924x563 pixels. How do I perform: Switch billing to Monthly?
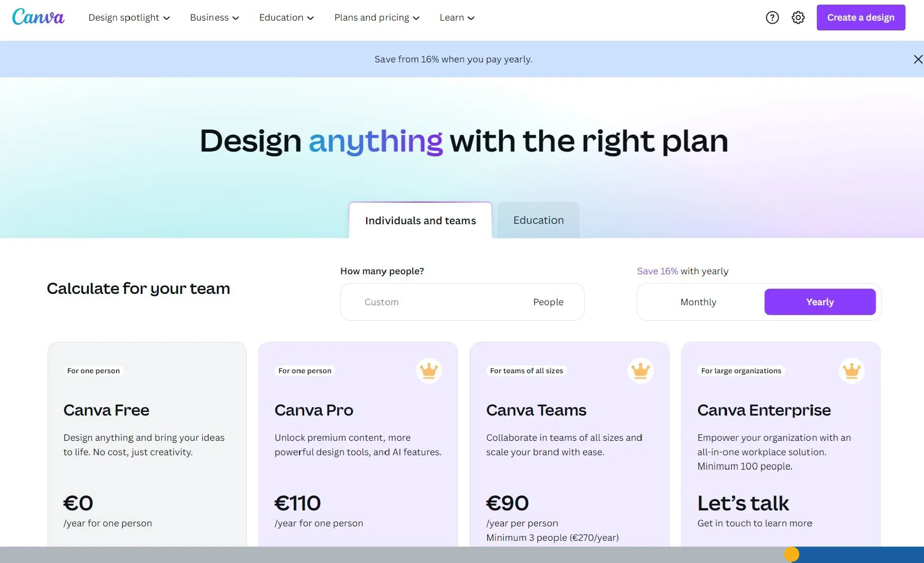[x=698, y=302]
